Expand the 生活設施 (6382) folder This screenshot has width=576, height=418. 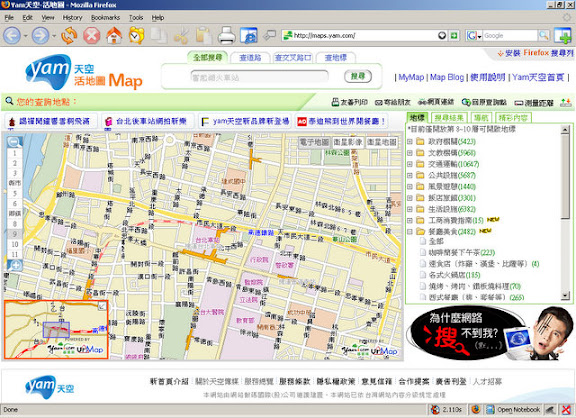[410, 209]
